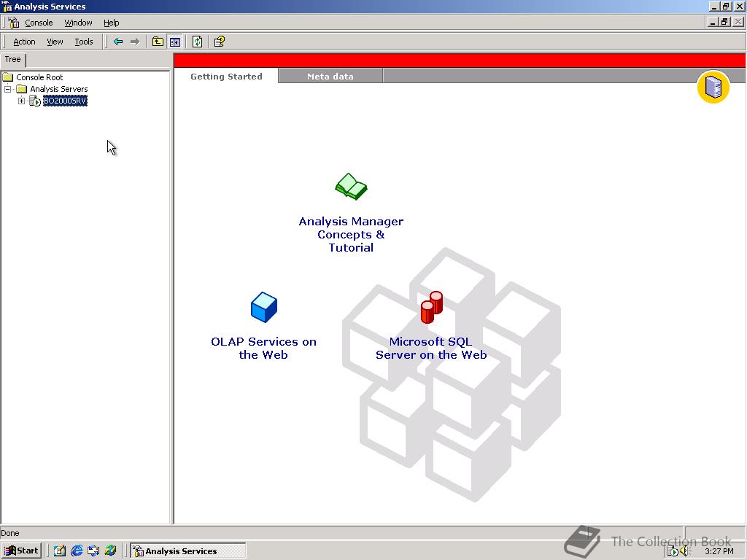Select the BO2000SRV server label
The width and height of the screenshot is (747, 560).
[x=65, y=101]
